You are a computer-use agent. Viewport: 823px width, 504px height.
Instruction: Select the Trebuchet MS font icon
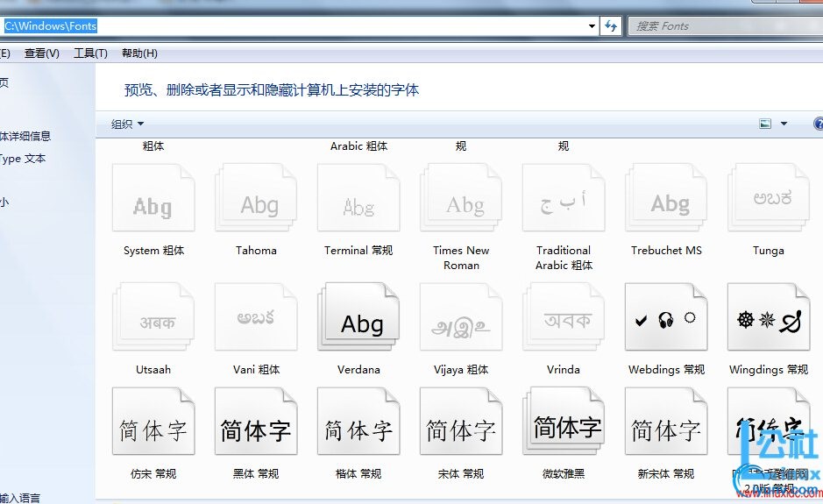point(666,197)
